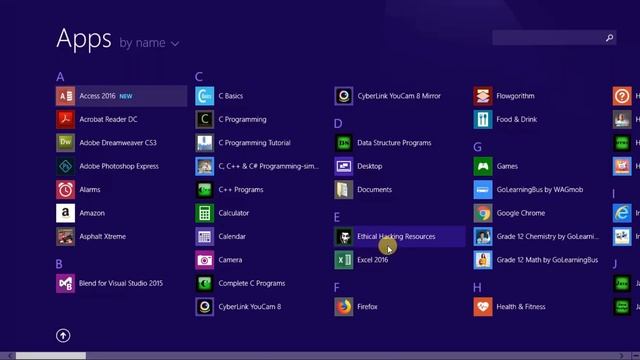Open the Asphalt Xtreme game icon
Viewport: 640px width, 360px height.
click(65, 236)
